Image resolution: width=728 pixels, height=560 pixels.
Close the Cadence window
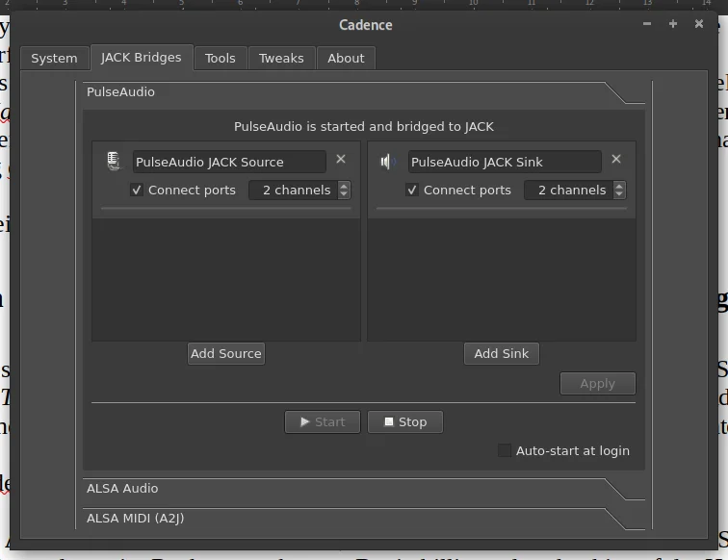pos(699,24)
